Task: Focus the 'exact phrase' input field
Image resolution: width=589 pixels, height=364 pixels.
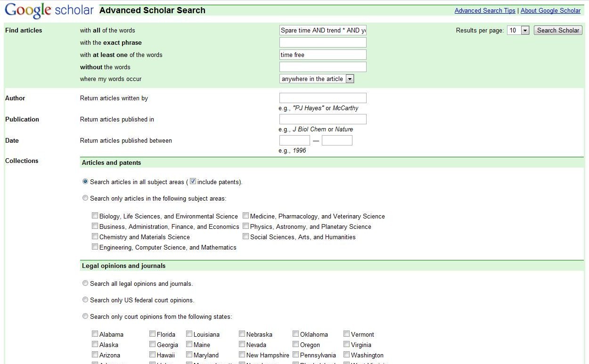Action: point(323,42)
